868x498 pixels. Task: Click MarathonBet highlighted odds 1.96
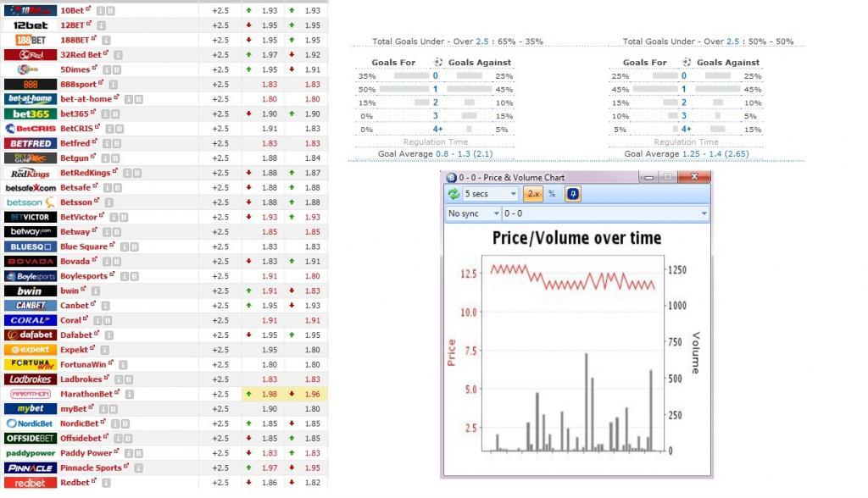(x=312, y=394)
